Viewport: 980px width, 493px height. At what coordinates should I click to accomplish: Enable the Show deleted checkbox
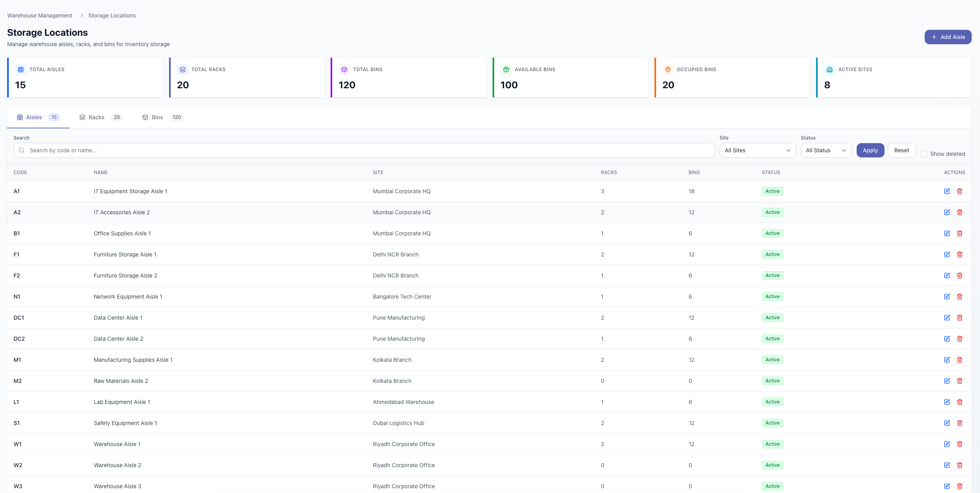point(924,154)
